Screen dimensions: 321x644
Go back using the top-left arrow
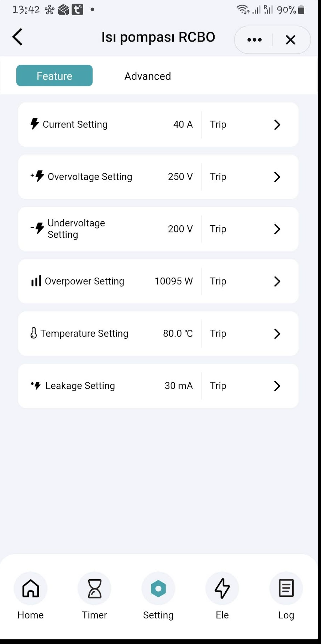[x=17, y=37]
